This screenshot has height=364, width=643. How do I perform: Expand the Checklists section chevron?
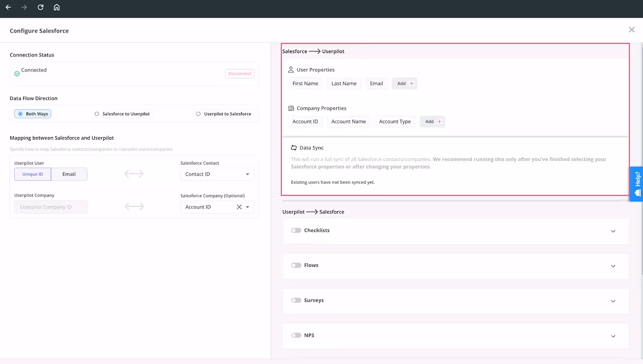pos(613,231)
